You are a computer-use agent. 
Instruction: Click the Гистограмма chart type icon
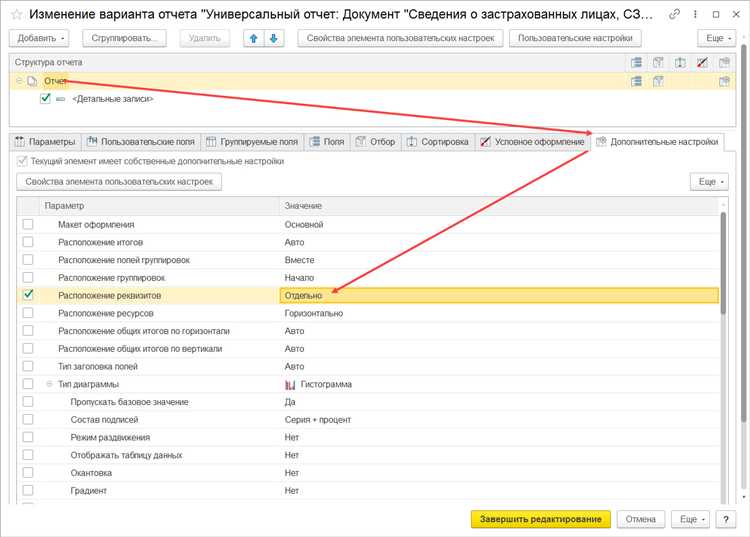tap(290, 384)
